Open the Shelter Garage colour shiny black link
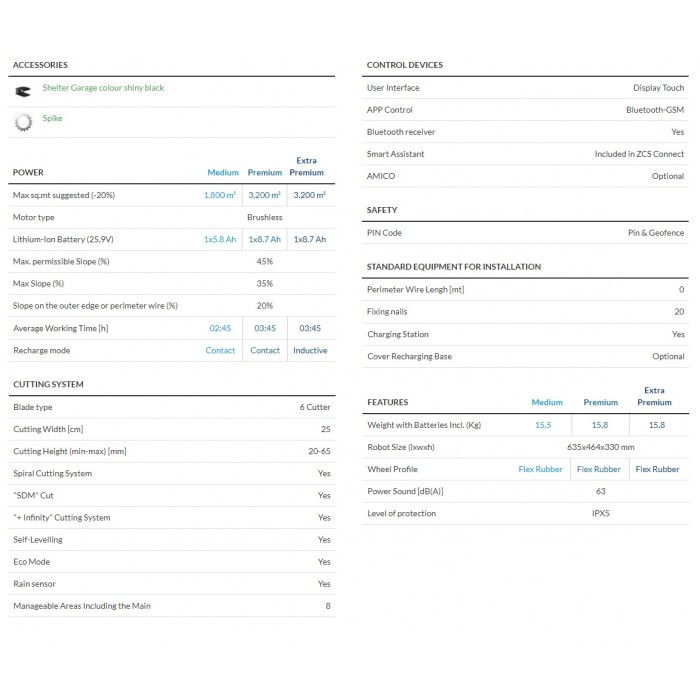This screenshot has width=700, height=700. tap(103, 88)
